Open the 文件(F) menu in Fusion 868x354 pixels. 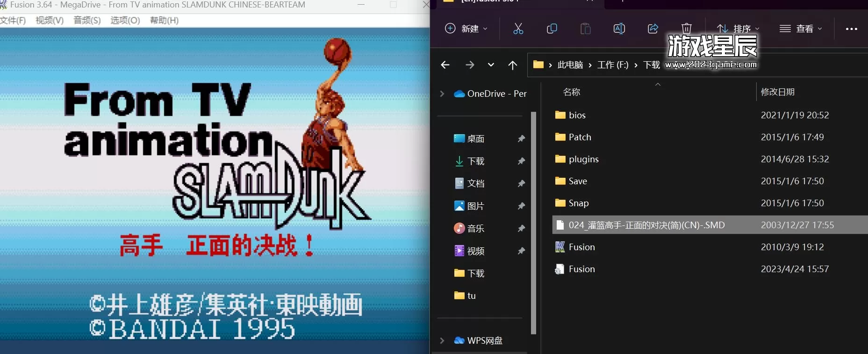point(13,20)
